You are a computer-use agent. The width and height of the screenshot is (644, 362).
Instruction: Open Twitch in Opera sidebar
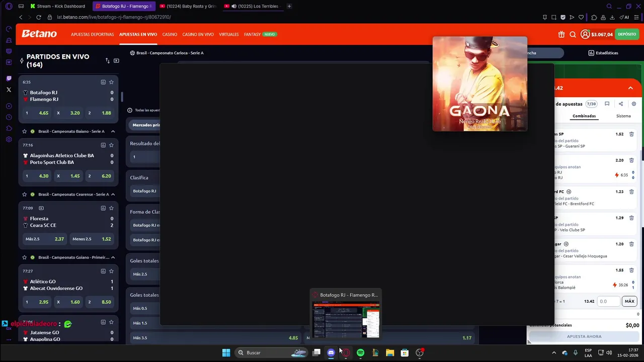pyautogui.click(x=9, y=78)
